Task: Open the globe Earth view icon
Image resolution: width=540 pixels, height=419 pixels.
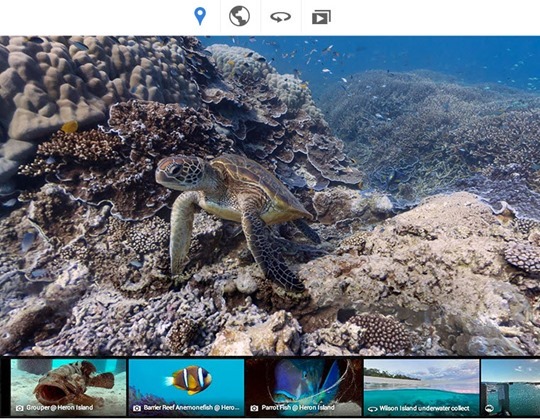Action: [239, 16]
